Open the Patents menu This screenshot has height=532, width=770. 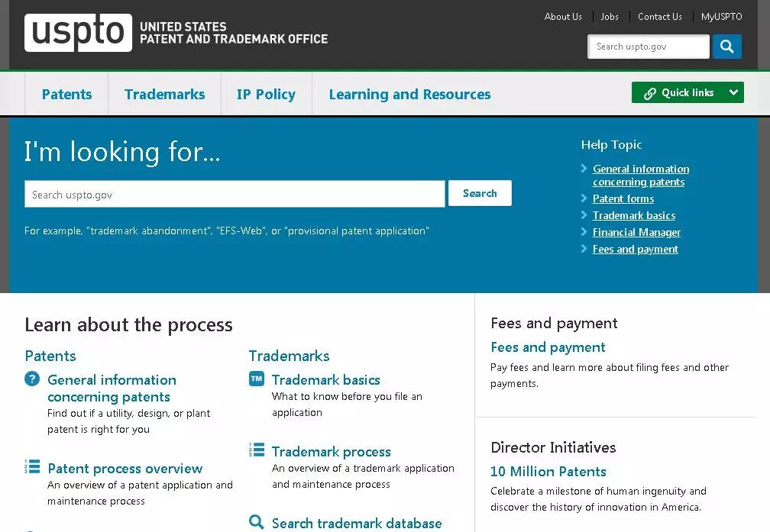click(66, 94)
